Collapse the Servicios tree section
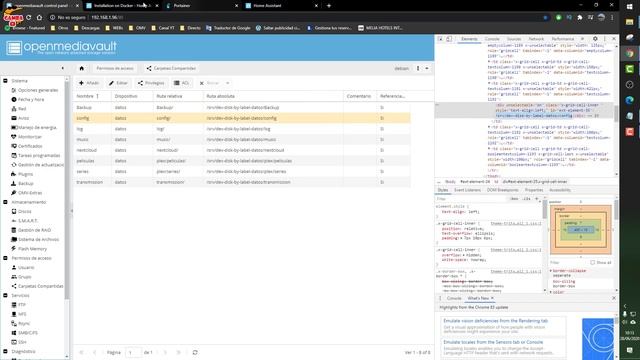The width and height of the screenshot is (640, 360). pos(5,296)
